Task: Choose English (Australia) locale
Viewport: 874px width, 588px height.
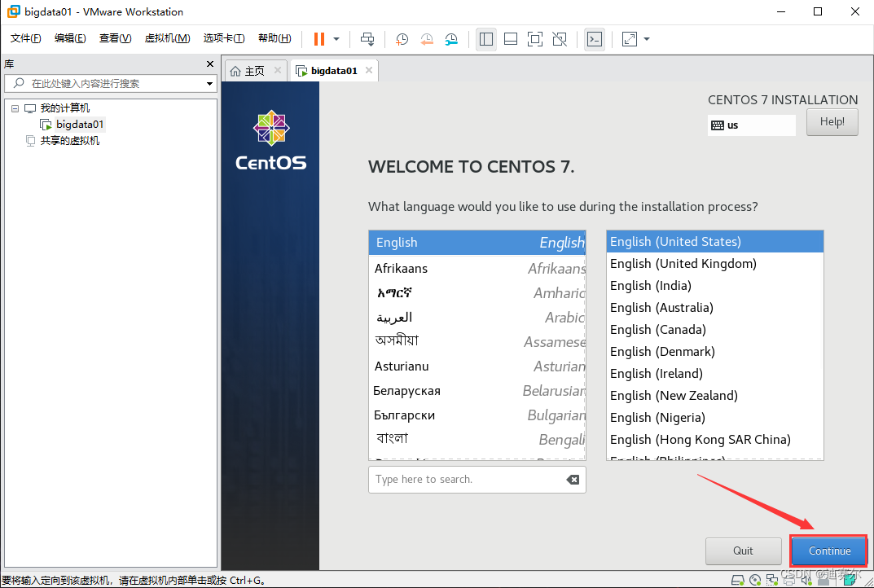Action: (714, 308)
